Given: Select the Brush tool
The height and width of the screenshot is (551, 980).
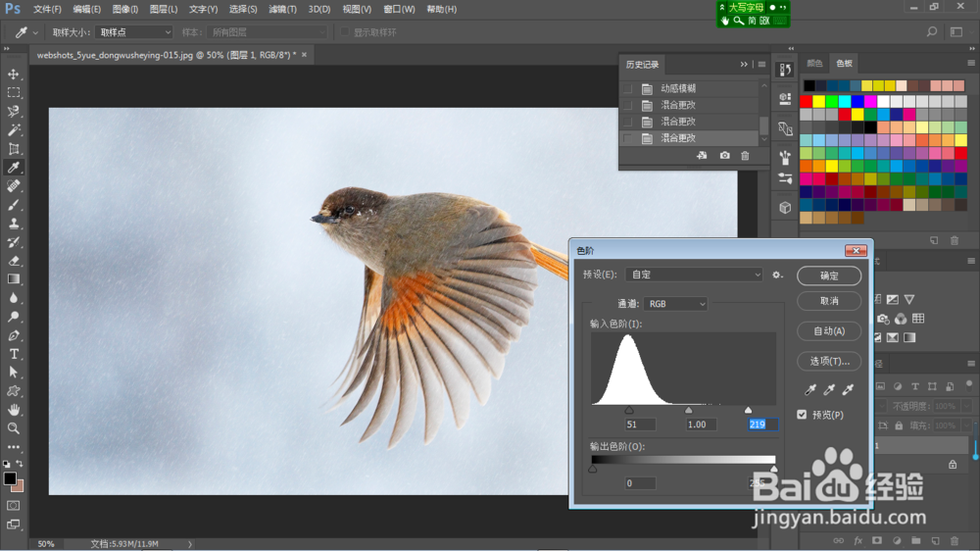Looking at the screenshot, I should pos(13,205).
